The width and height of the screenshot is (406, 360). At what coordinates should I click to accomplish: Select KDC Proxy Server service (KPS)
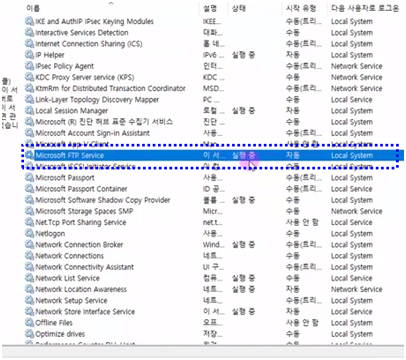[x=85, y=77]
